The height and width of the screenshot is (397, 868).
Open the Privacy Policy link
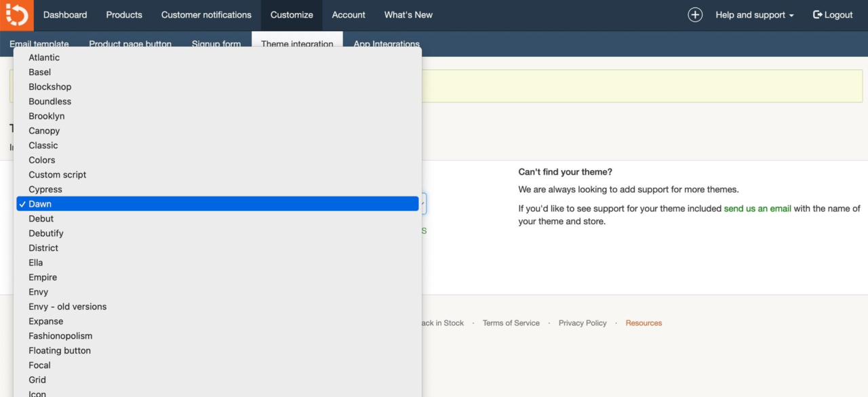(x=583, y=323)
